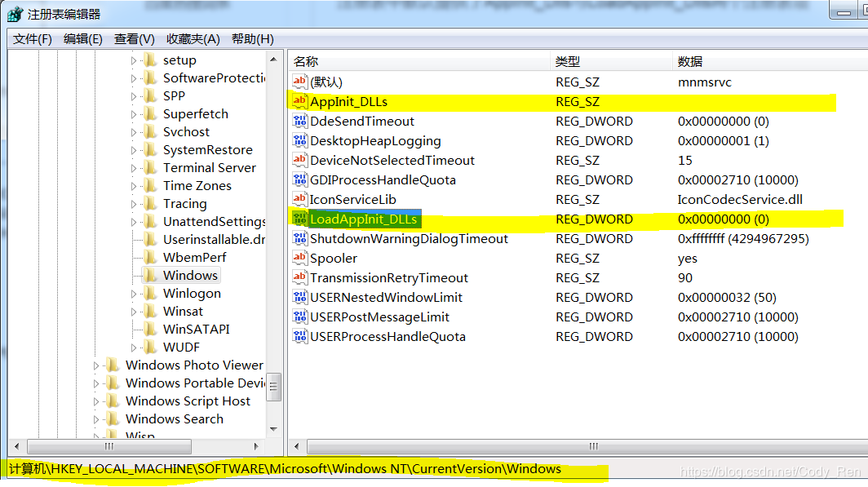Open the 查看(V) view menu
The width and height of the screenshot is (868, 487).
pos(135,39)
